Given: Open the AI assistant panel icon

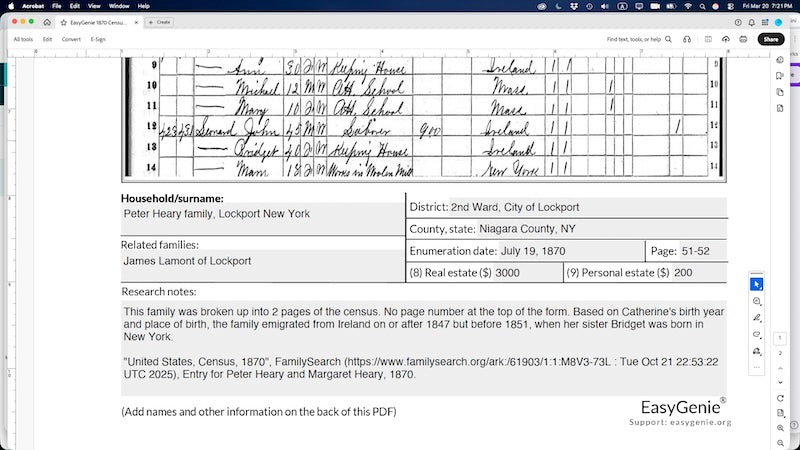Looking at the screenshot, I should pyautogui.click(x=780, y=60).
